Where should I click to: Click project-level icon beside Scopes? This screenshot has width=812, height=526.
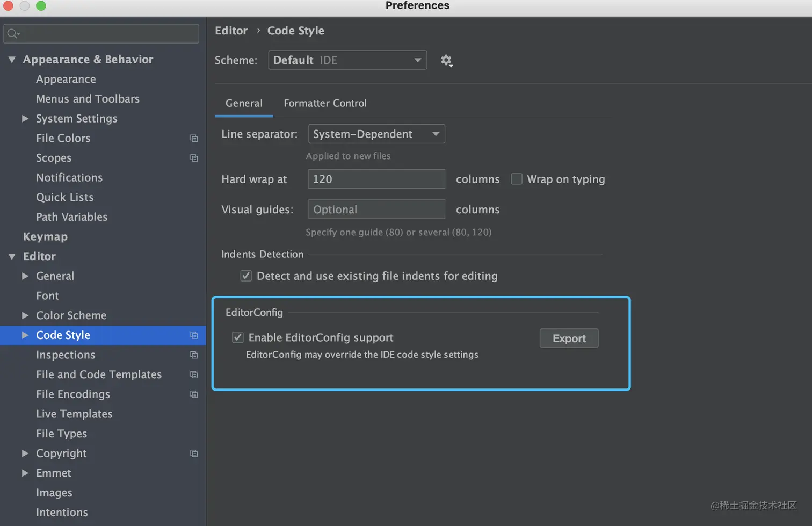coord(194,158)
